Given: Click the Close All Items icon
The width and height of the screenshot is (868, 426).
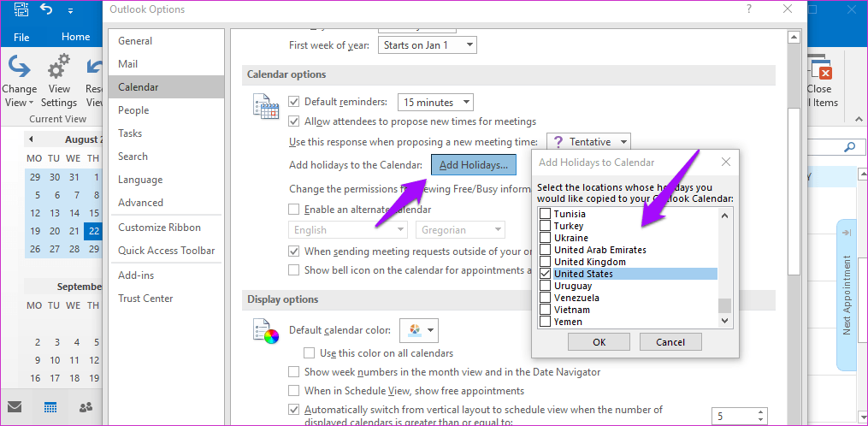Looking at the screenshot, I should coord(822,68).
